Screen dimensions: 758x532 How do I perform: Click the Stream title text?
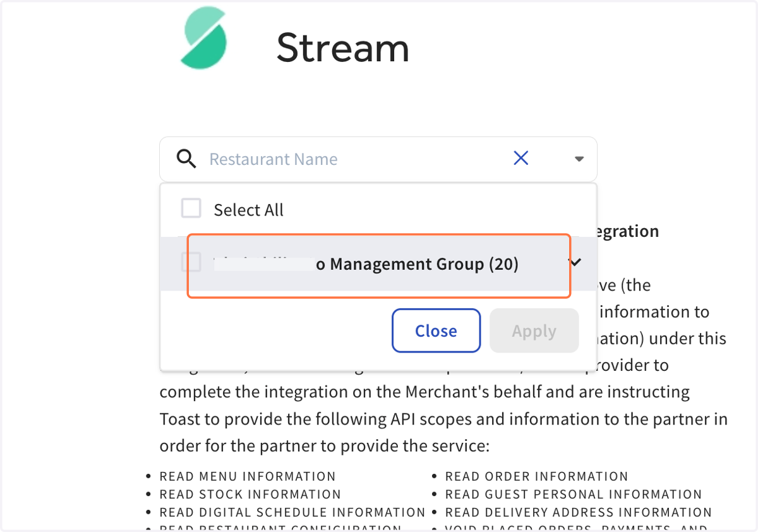click(343, 47)
